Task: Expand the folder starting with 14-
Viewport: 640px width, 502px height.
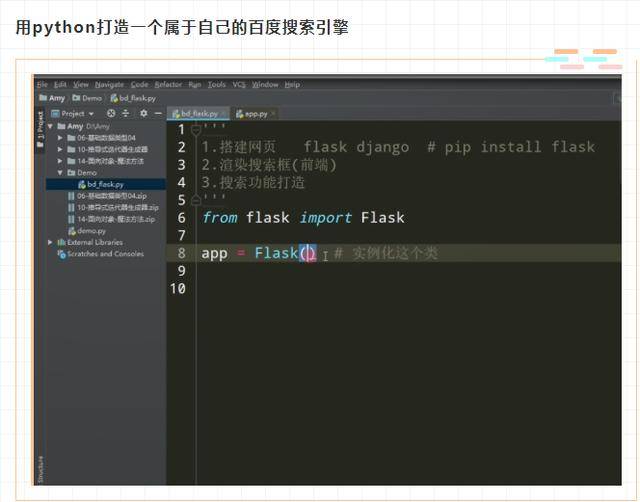Action: click(60, 161)
